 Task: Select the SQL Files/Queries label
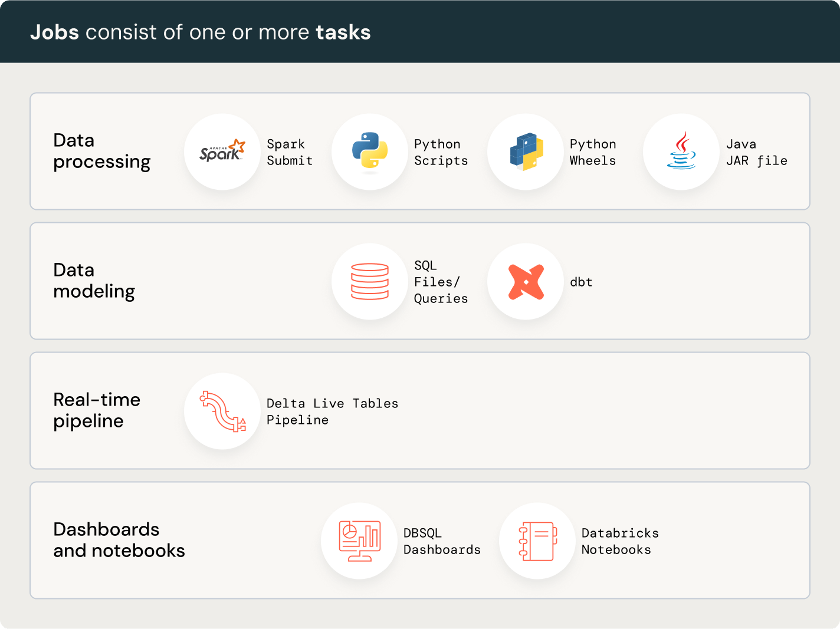point(441,282)
